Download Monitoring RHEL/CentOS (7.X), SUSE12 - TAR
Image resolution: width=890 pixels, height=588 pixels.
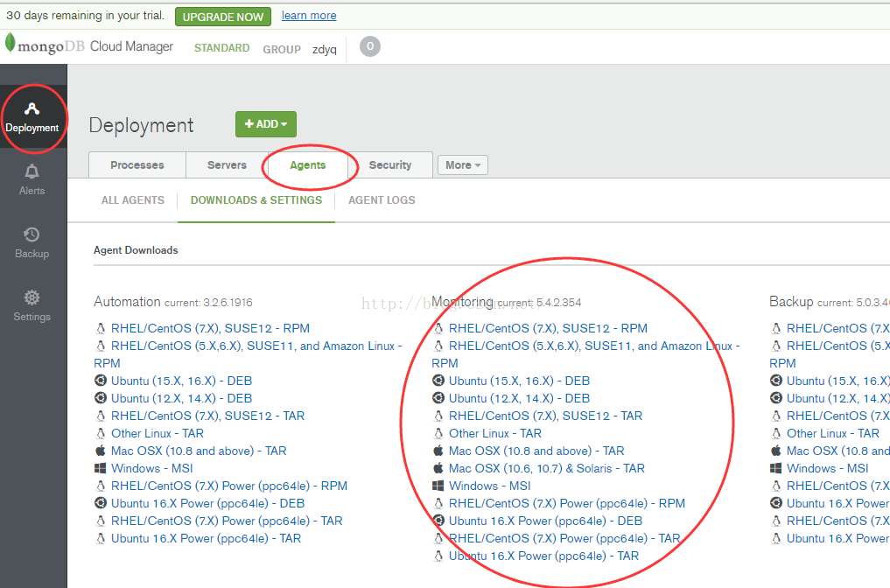point(545,416)
